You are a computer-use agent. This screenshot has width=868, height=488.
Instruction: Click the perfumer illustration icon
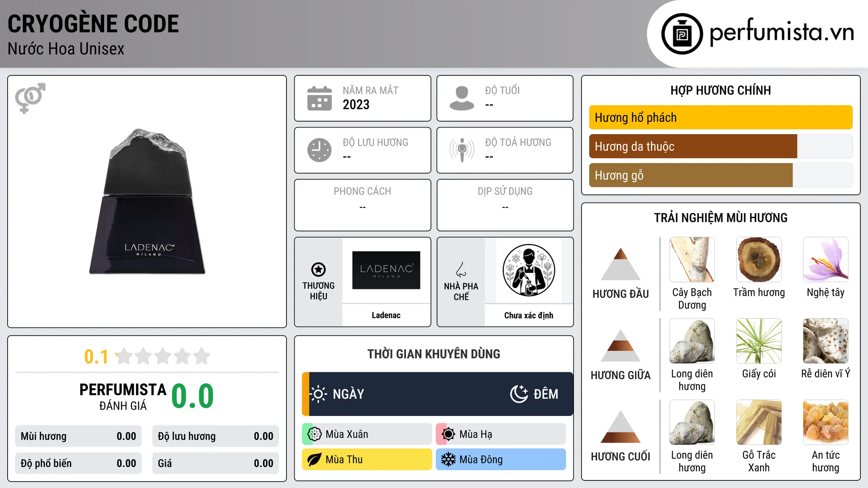pos(529,270)
